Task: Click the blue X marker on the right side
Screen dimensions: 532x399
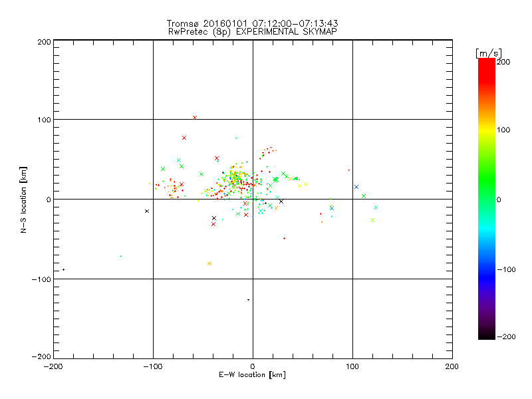Action: tap(356, 187)
